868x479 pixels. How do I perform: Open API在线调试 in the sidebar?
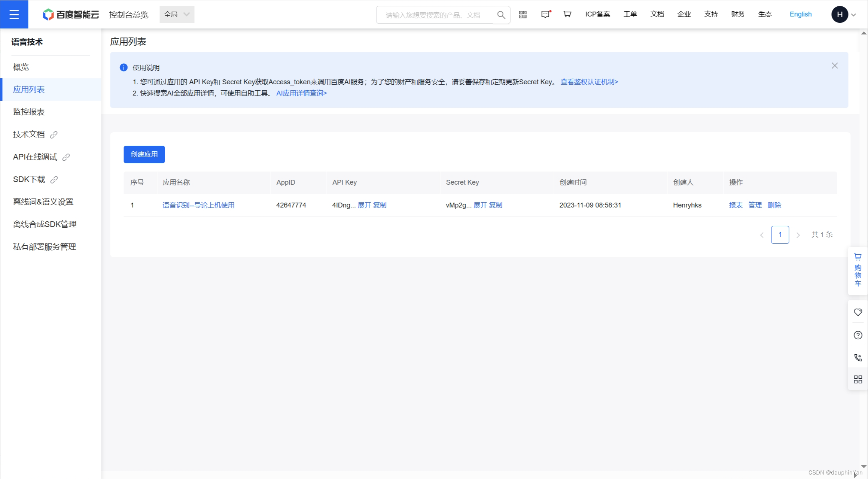35,157
